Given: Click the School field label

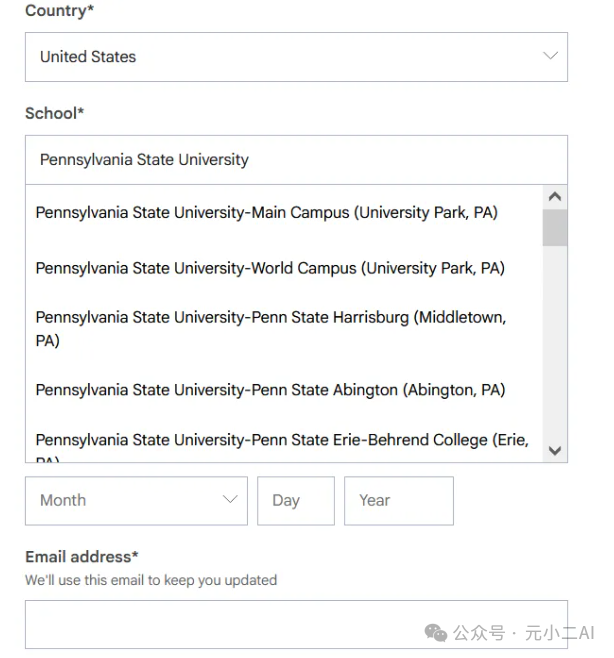Looking at the screenshot, I should coord(54,113).
